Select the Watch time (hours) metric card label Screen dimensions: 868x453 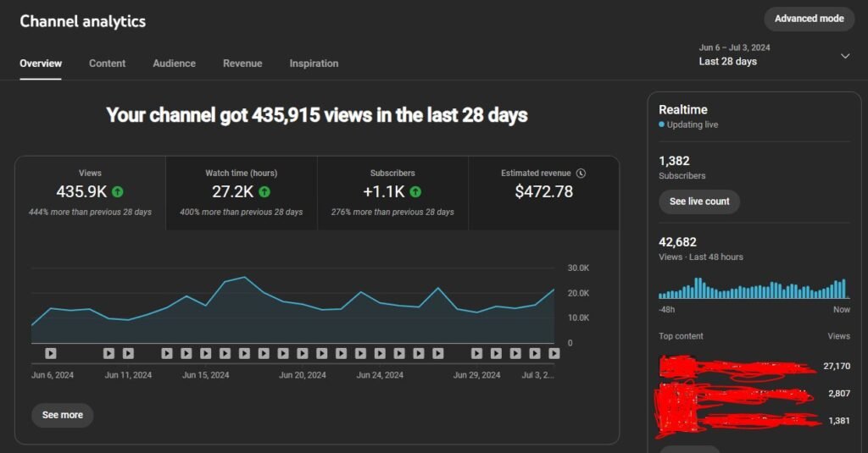coord(241,174)
